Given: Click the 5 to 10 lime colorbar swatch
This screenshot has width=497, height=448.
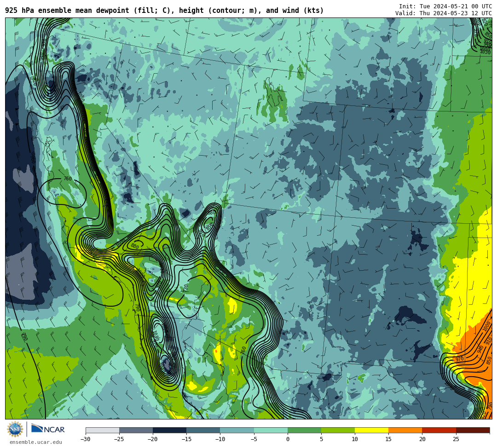Looking at the screenshot, I should coord(338,430).
